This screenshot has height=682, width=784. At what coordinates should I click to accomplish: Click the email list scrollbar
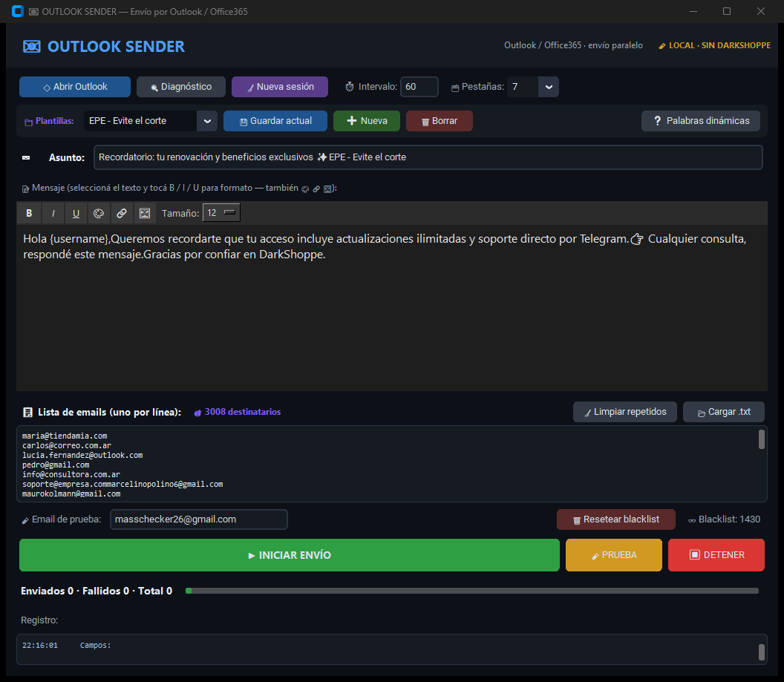[762, 439]
